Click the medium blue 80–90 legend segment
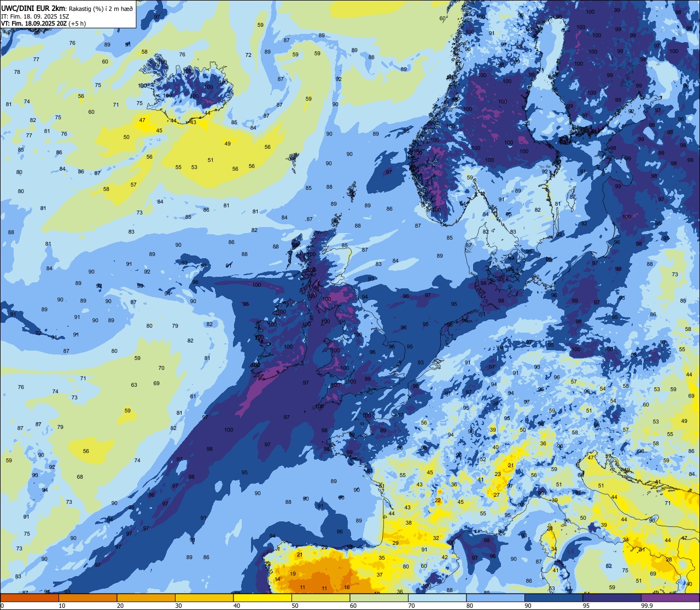 click(x=495, y=597)
